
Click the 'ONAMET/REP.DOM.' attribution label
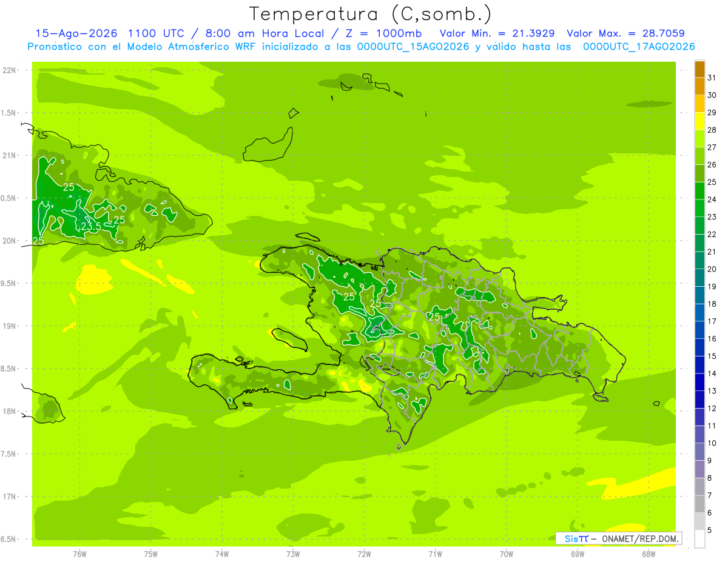click(639, 538)
